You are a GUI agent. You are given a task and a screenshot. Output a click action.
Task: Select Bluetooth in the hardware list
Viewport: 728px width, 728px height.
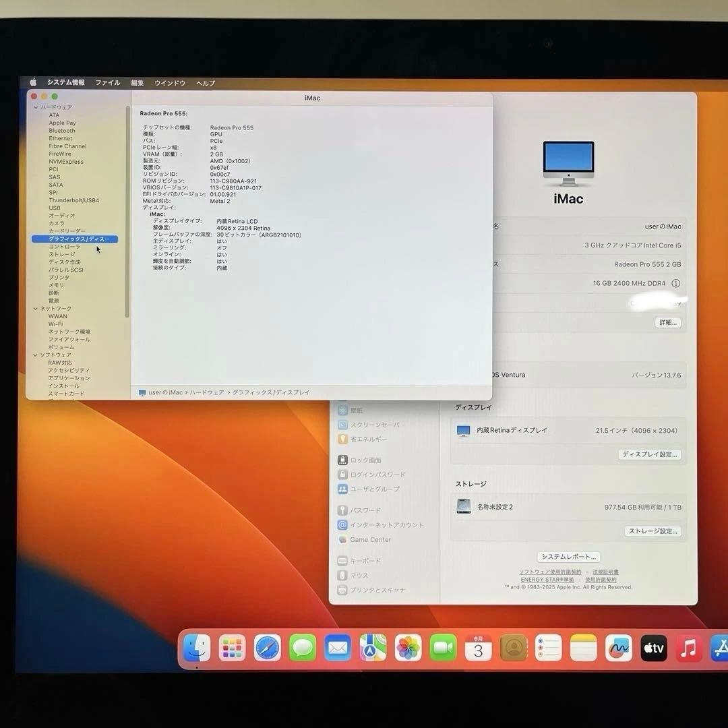[61, 130]
